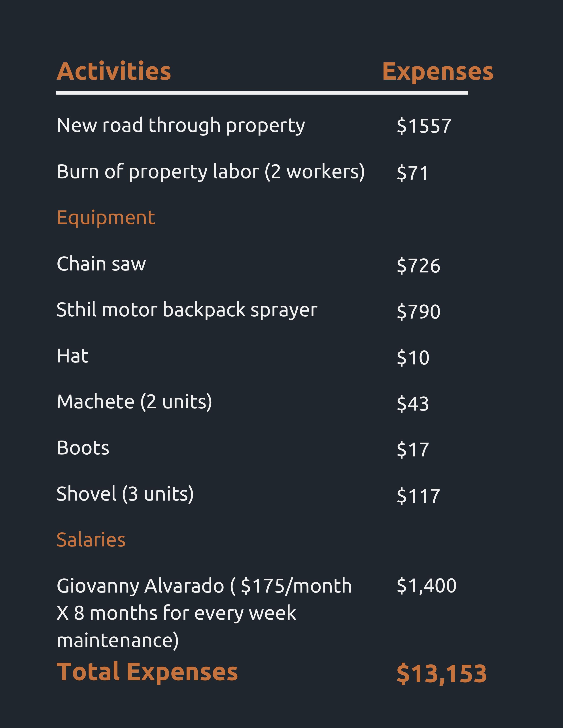Select the Boots line item
The width and height of the screenshot is (563, 728).
[83, 448]
